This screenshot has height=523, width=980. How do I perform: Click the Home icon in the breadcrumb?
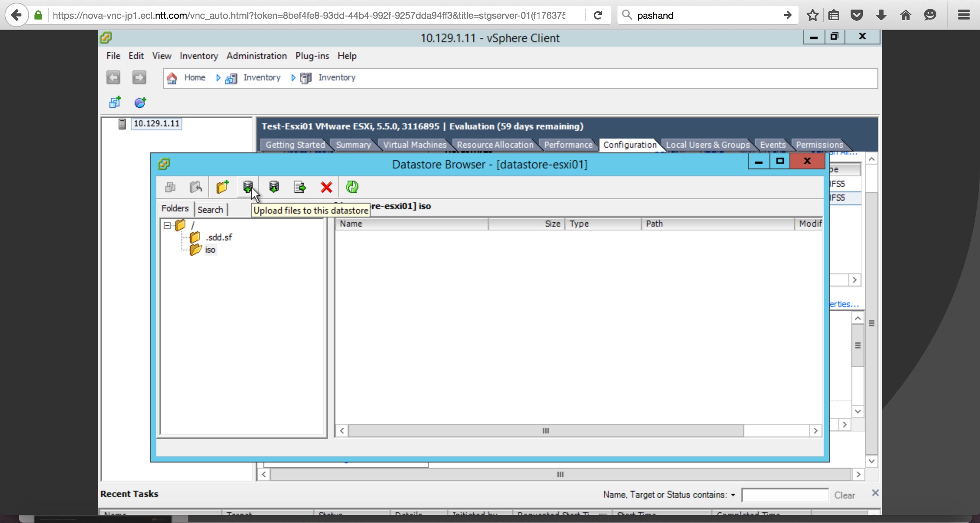(x=172, y=78)
